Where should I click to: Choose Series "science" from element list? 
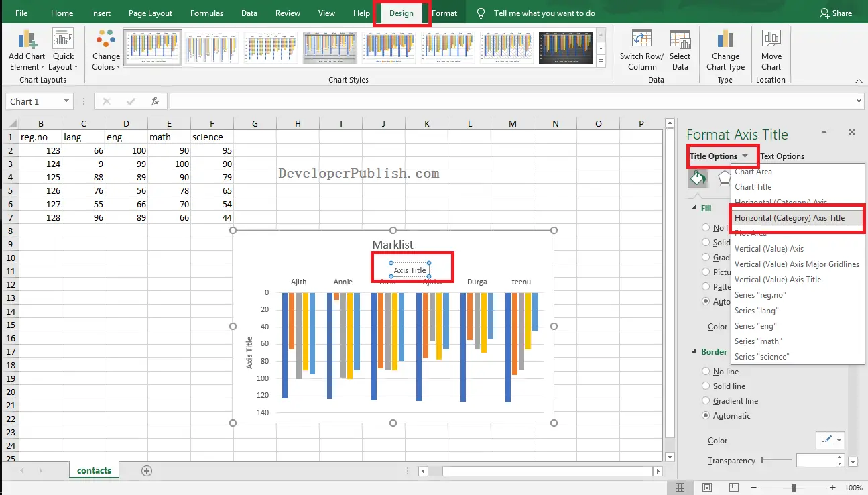click(761, 357)
